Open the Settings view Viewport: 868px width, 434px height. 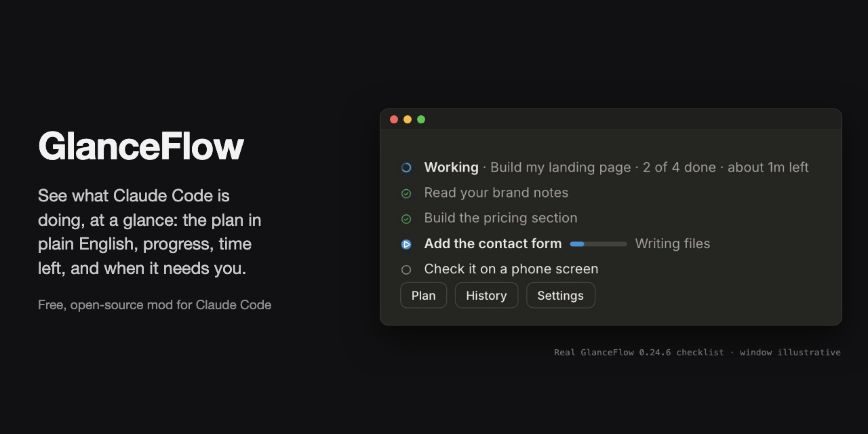tap(561, 296)
